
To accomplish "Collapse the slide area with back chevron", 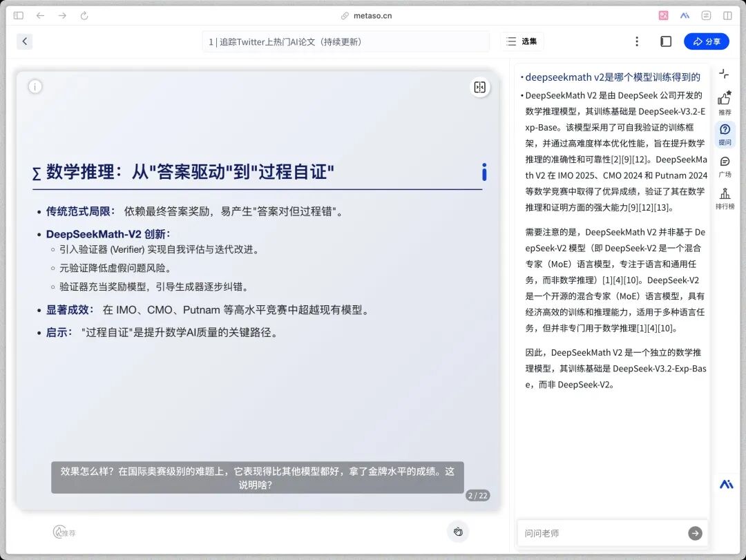I will [25, 41].
